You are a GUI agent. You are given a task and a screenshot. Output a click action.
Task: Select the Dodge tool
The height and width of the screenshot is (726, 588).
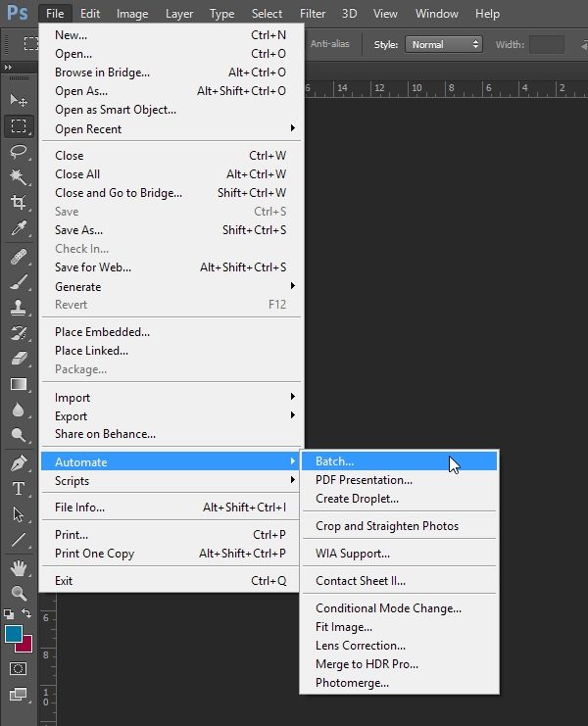[19, 435]
